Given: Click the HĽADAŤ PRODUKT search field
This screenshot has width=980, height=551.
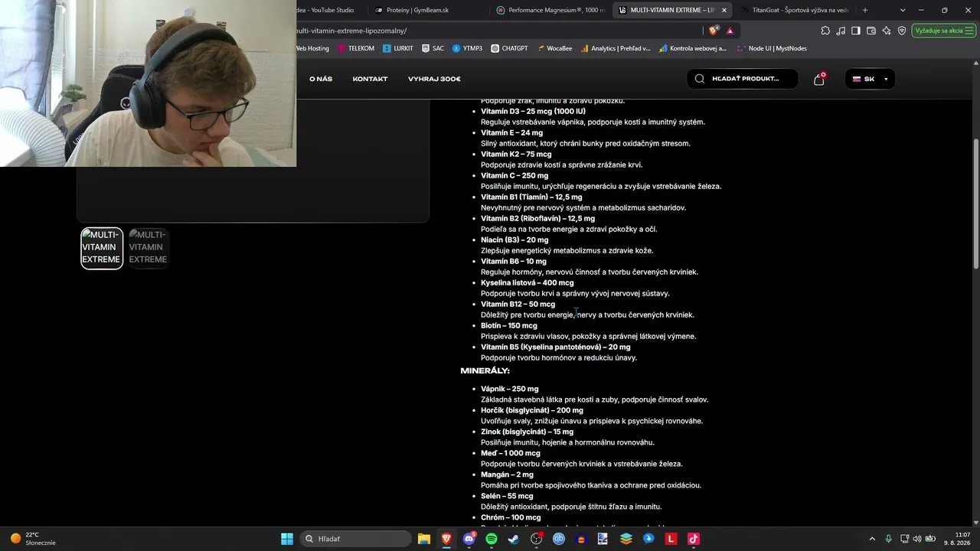Looking at the screenshot, I should pos(742,79).
